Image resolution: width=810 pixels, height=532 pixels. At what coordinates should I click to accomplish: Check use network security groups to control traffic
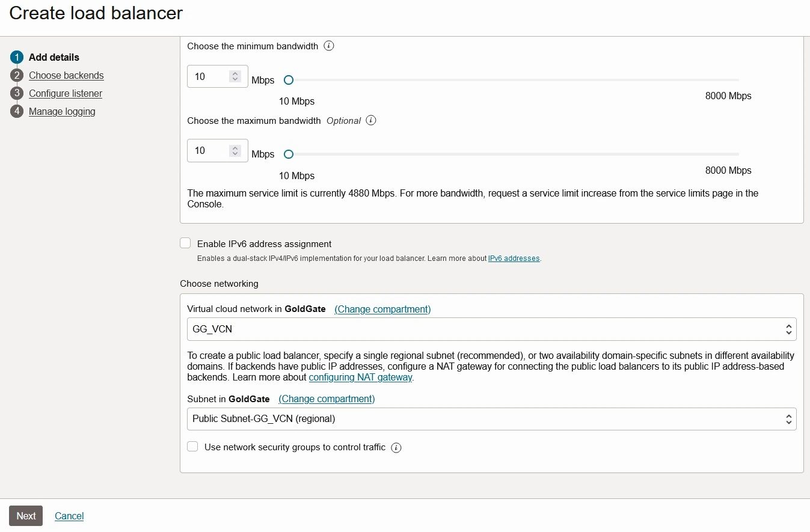click(192, 447)
